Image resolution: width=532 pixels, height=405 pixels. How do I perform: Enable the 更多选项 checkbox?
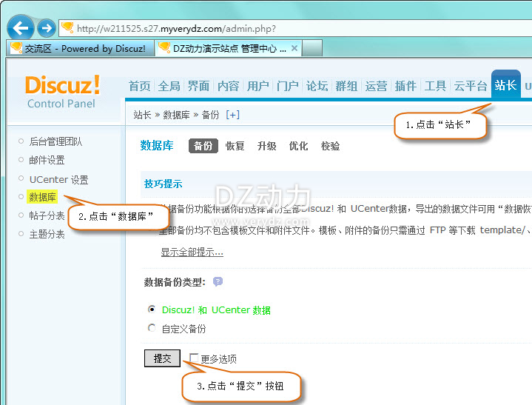(x=194, y=358)
